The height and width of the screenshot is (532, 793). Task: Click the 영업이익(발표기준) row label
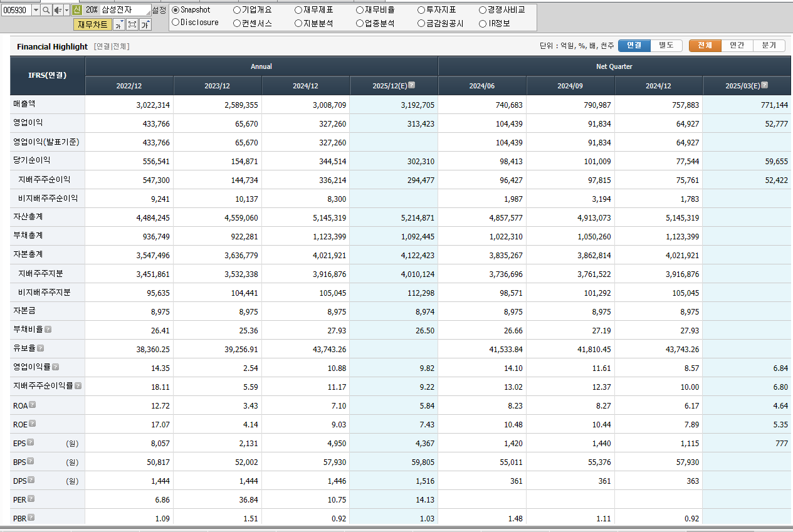click(x=46, y=142)
